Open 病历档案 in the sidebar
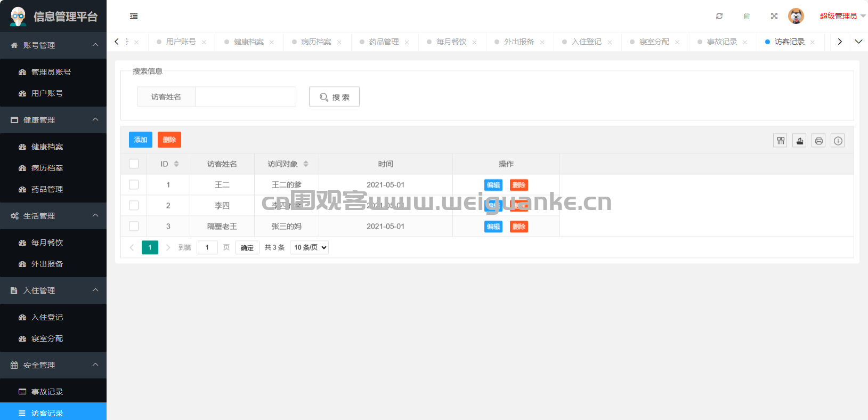Viewport: 868px width, 420px height. click(x=53, y=168)
